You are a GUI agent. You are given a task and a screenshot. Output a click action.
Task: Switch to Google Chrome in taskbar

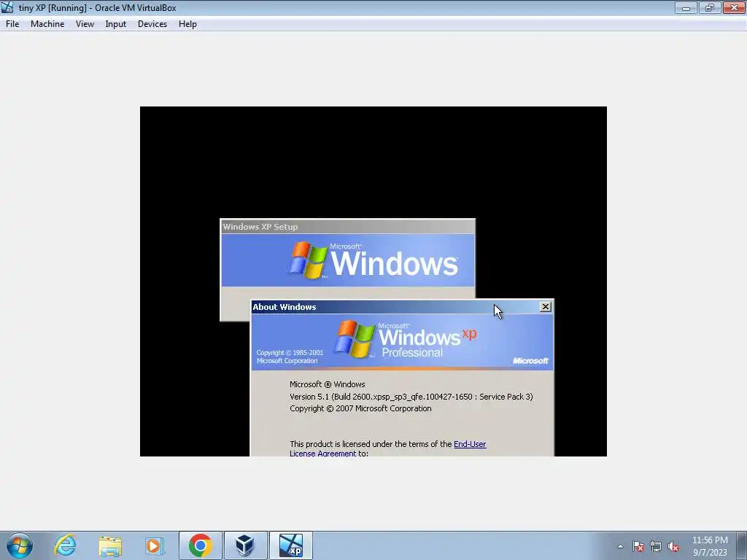200,545
